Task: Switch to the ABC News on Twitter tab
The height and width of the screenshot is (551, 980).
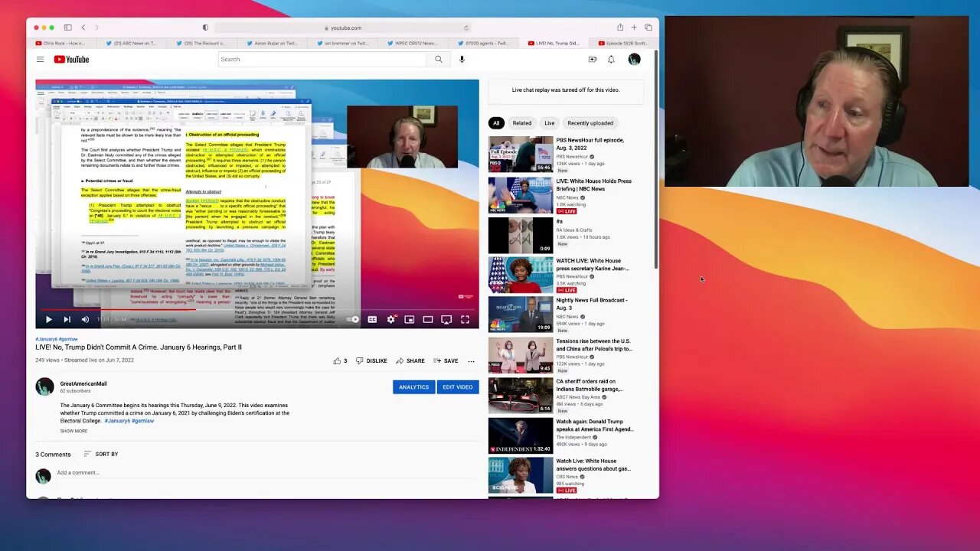Action: pyautogui.click(x=133, y=43)
